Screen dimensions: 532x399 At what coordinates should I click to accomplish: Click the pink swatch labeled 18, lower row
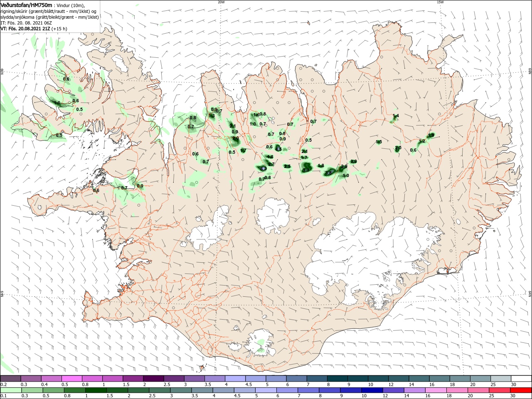tap(457, 390)
